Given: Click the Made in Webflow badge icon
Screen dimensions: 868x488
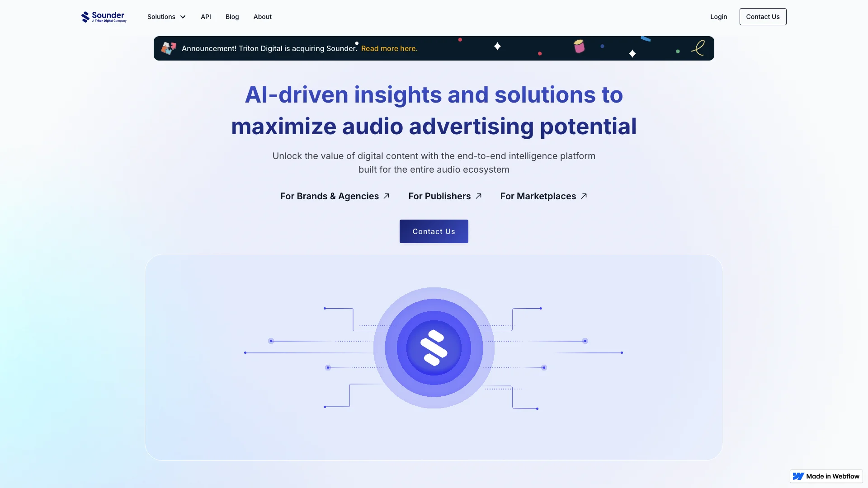Looking at the screenshot, I should 798,476.
